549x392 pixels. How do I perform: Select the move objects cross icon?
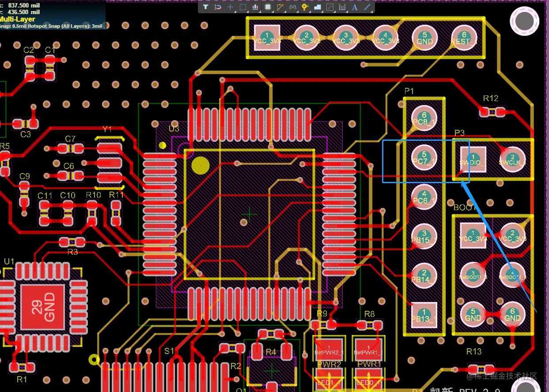pyautogui.click(x=230, y=7)
